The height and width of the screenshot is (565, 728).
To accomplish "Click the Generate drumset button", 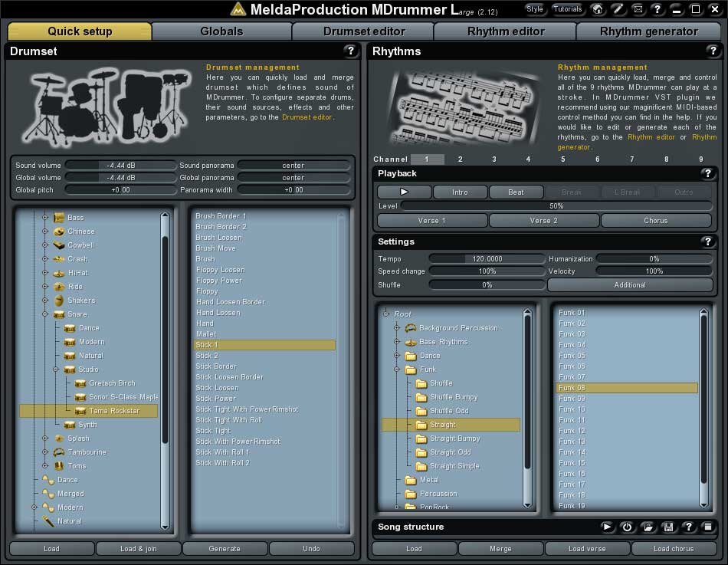I will [225, 549].
